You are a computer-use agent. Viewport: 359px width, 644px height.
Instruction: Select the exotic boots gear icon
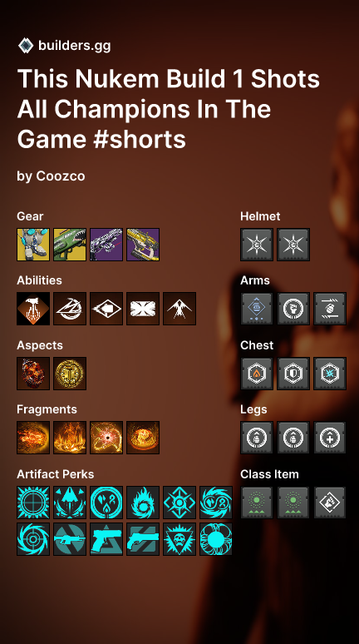click(x=33, y=245)
